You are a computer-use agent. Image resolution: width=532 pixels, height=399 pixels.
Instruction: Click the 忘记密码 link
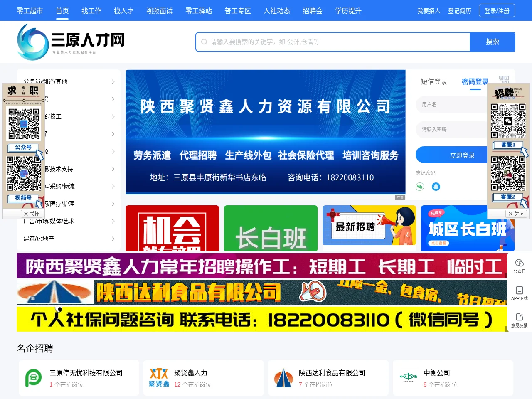426,173
